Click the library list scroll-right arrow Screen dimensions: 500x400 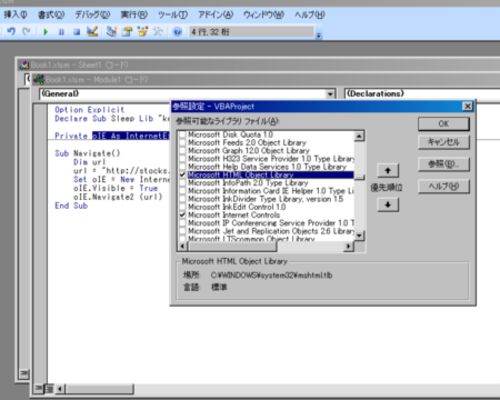(x=348, y=246)
